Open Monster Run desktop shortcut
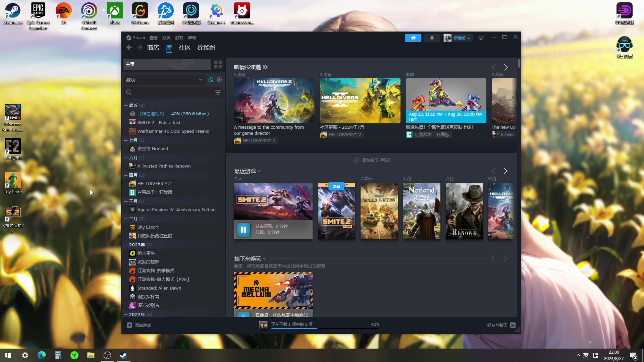644x362 pixels. pyautogui.click(x=13, y=118)
